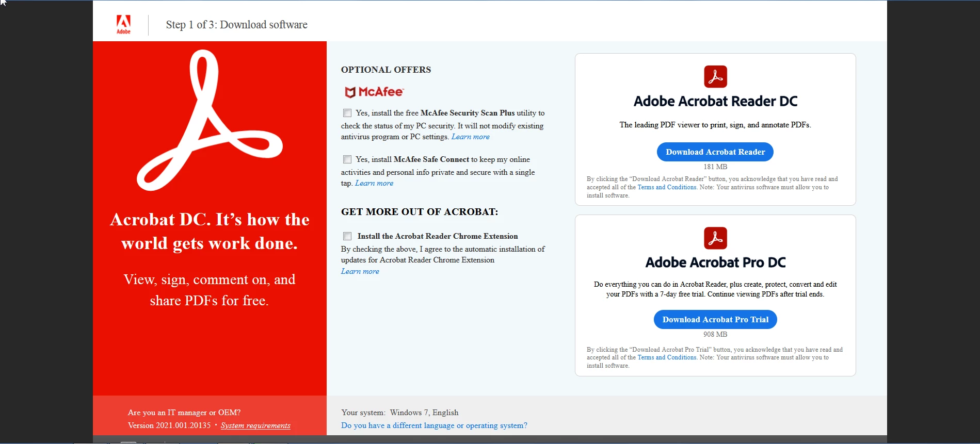The image size is (980, 444).
Task: Click the 'GET MORE OUT OF ACROBAT:' heading
Action: [x=420, y=212]
